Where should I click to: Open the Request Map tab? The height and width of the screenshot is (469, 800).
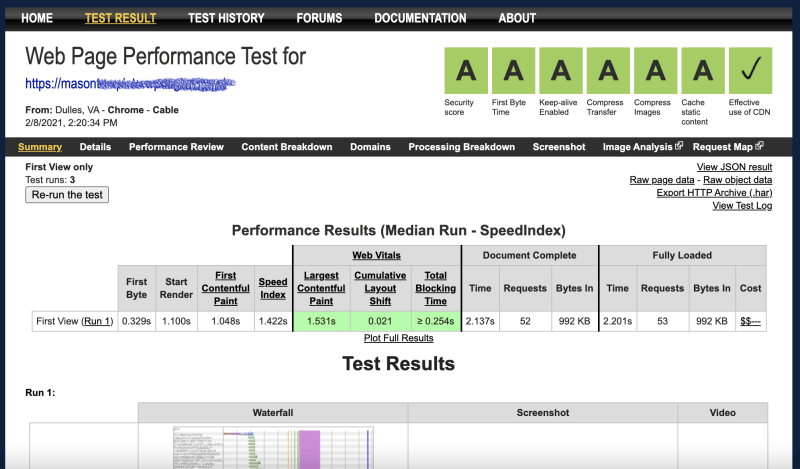tap(722, 147)
